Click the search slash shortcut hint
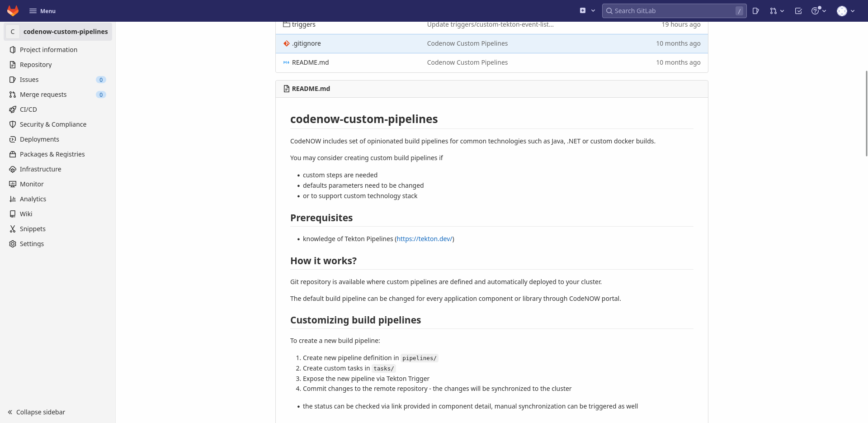The width and height of the screenshot is (868, 423). tap(739, 11)
